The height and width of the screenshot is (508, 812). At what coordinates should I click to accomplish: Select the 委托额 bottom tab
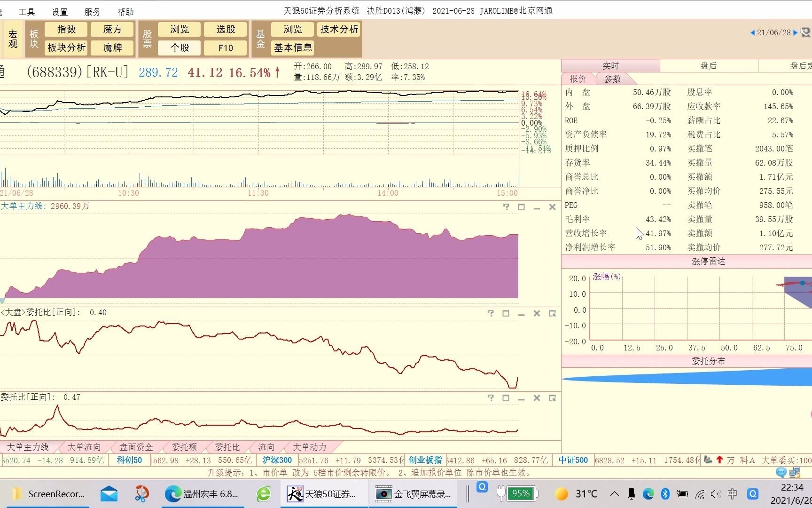[184, 447]
